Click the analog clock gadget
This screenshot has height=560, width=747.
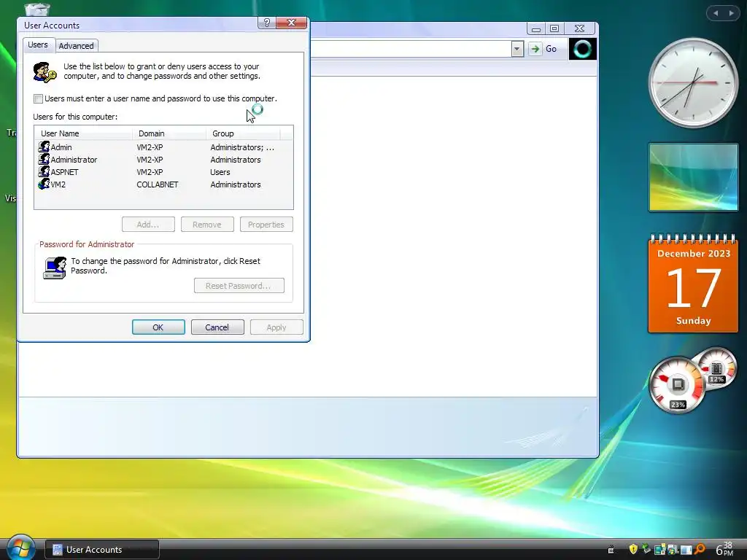coord(693,82)
